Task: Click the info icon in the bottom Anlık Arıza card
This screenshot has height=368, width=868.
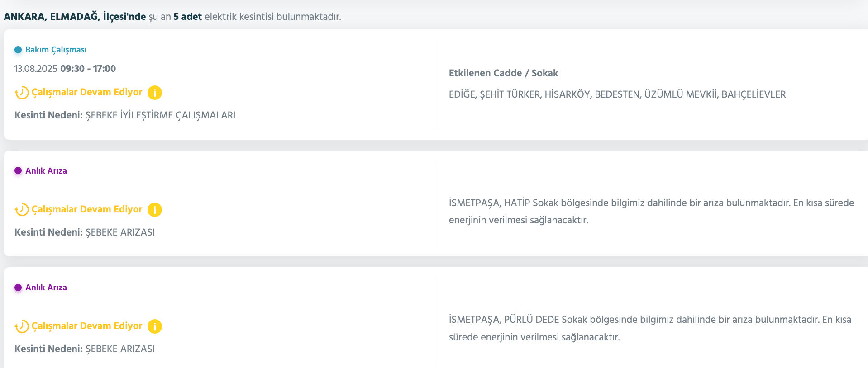Action: tap(154, 326)
